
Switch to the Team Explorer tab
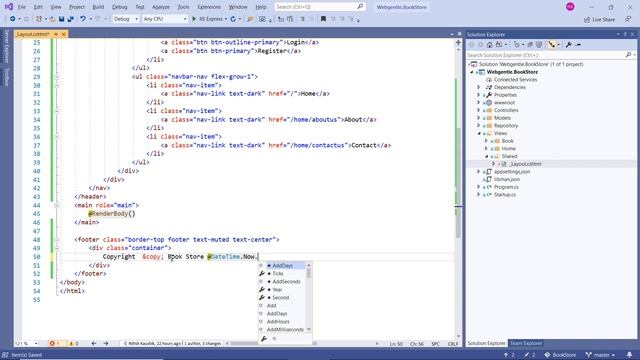tap(526, 343)
